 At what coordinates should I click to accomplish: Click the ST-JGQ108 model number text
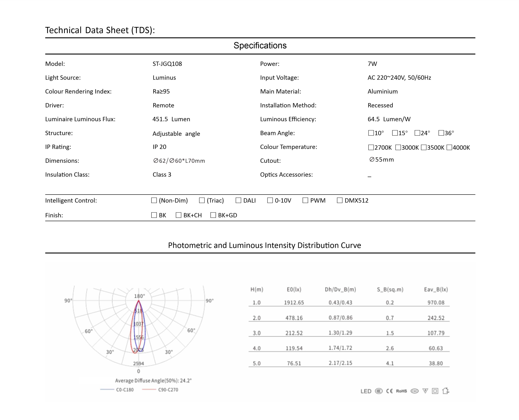tap(167, 64)
